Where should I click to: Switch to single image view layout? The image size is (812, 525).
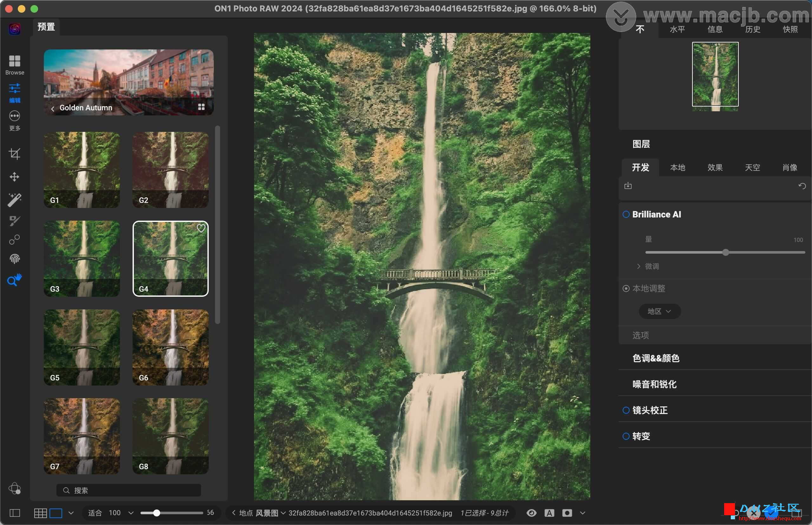point(56,513)
